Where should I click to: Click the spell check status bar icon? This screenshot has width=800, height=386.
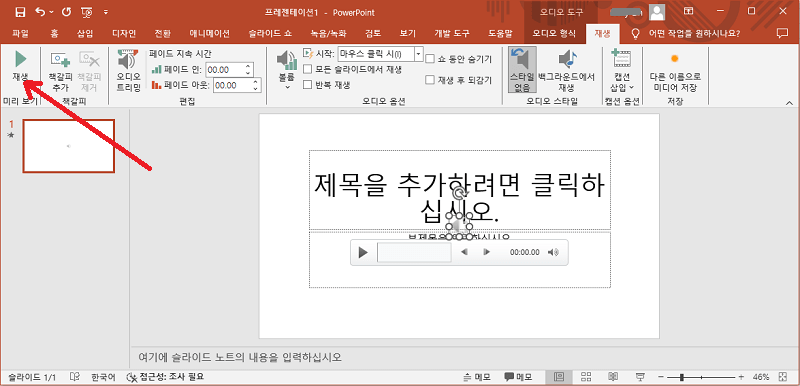point(75,377)
